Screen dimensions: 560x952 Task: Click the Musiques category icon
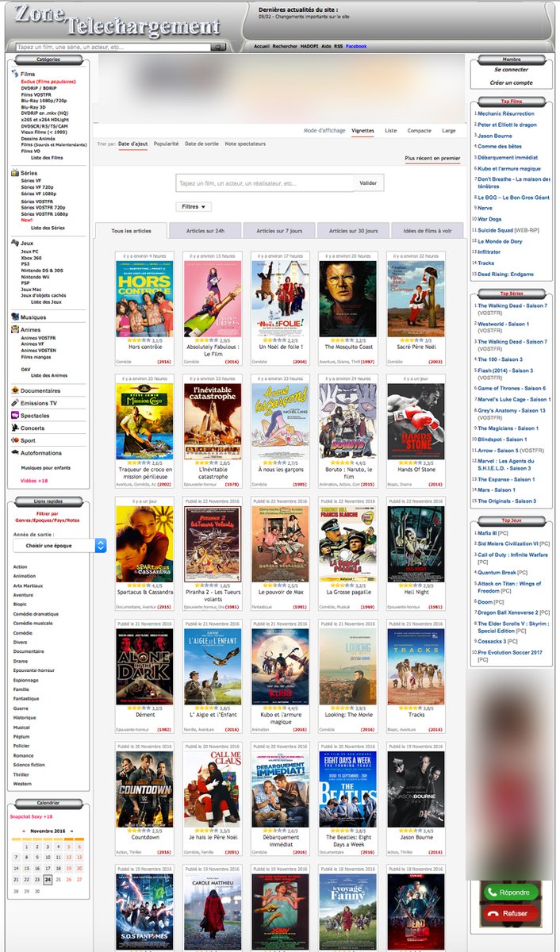[14, 317]
